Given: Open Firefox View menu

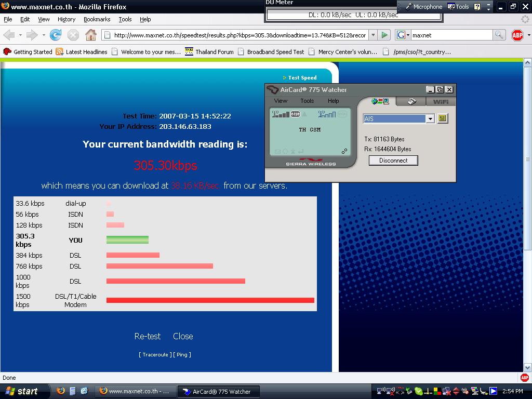Looking at the screenshot, I should click(x=44, y=19).
